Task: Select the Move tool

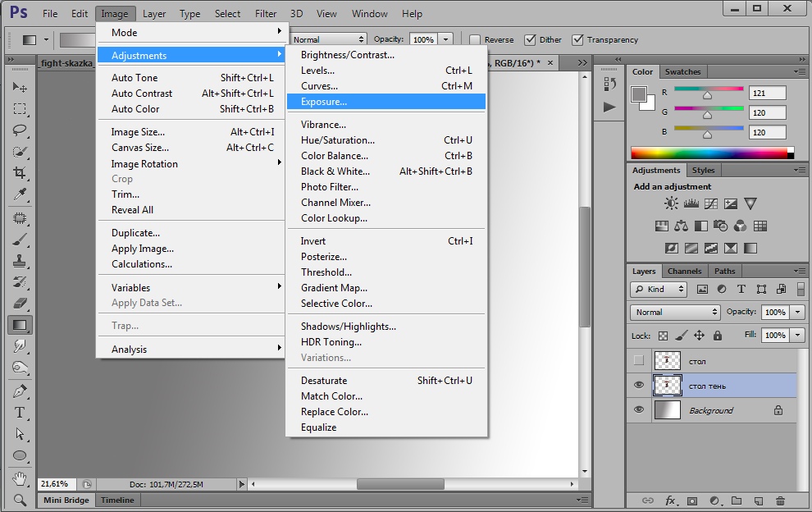Action: pos(20,87)
